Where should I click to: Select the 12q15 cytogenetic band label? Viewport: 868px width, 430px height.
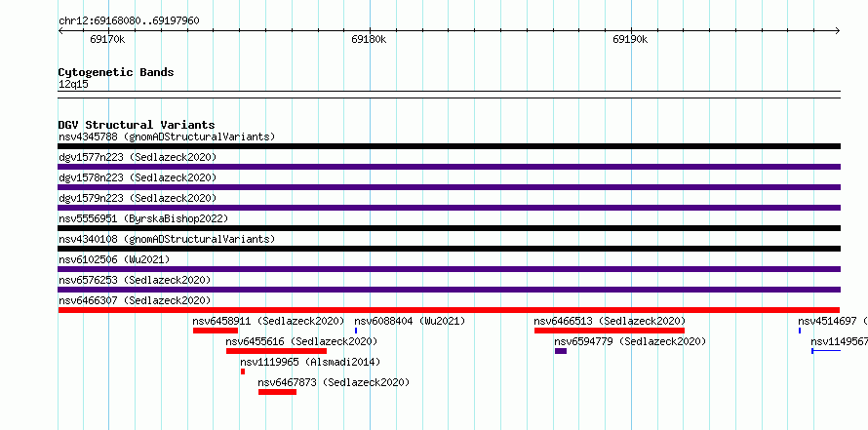point(73,84)
